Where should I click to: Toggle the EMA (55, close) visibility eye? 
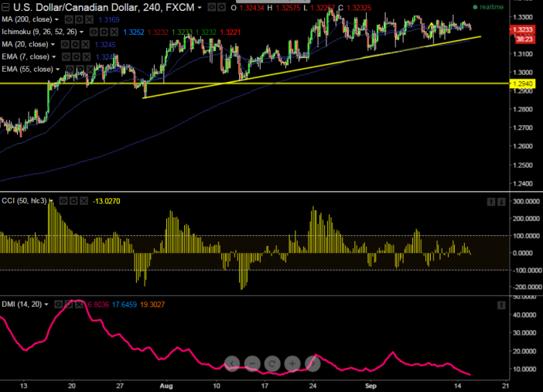(x=70, y=70)
